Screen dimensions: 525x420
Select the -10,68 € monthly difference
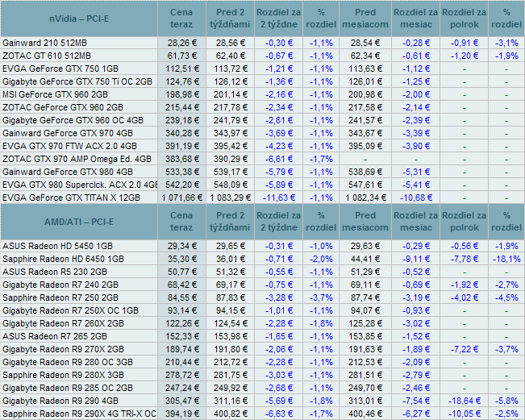416,198
